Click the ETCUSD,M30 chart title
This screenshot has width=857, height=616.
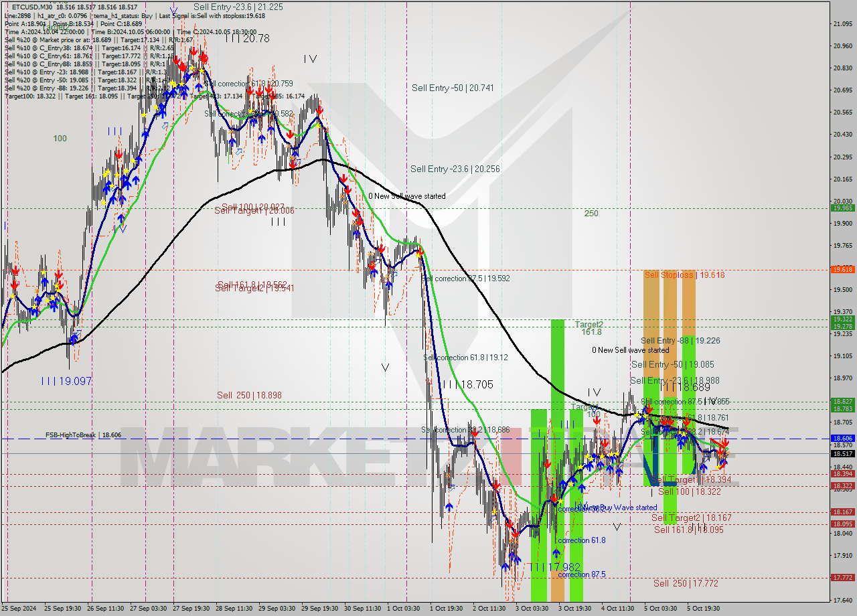coord(33,7)
